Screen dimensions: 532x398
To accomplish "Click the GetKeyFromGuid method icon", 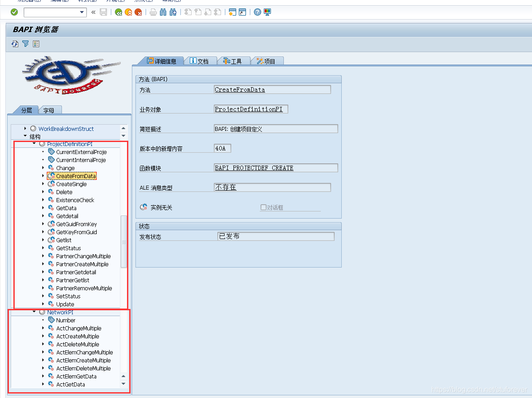I will pos(51,232).
